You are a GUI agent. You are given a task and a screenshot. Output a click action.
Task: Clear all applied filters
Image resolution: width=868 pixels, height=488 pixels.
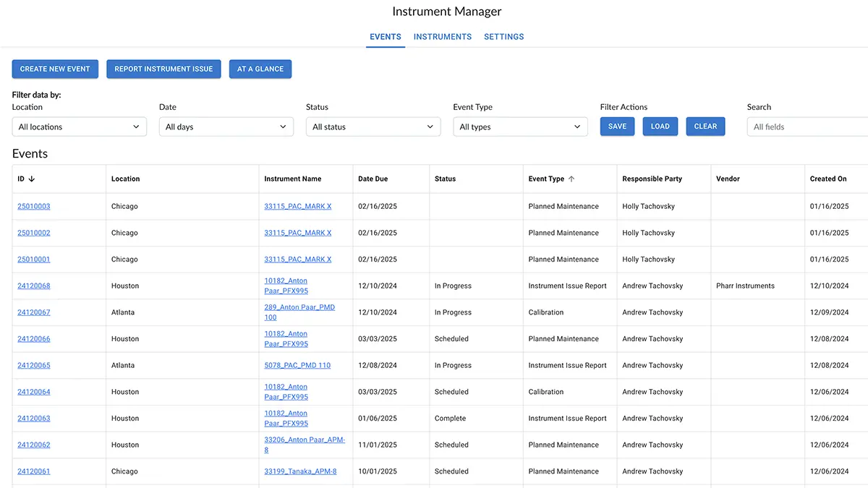click(x=705, y=127)
